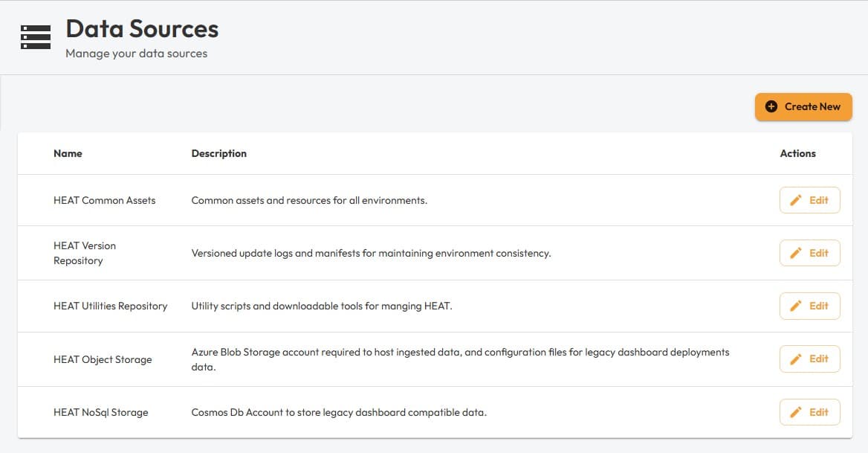
Task: Click the Data Sources header list icon
Action: pyautogui.click(x=35, y=37)
